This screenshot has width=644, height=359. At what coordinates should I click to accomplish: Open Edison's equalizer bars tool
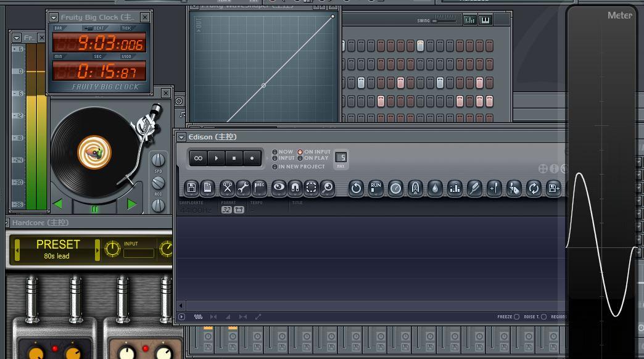pyautogui.click(x=455, y=189)
